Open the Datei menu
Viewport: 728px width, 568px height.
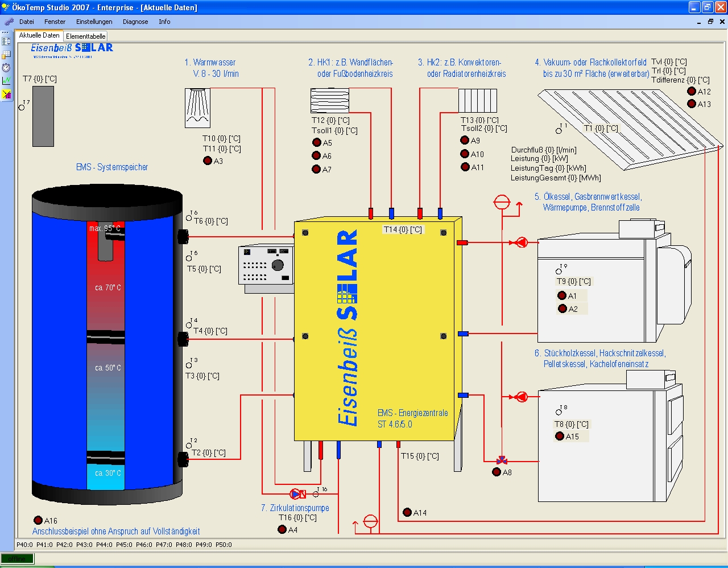27,22
